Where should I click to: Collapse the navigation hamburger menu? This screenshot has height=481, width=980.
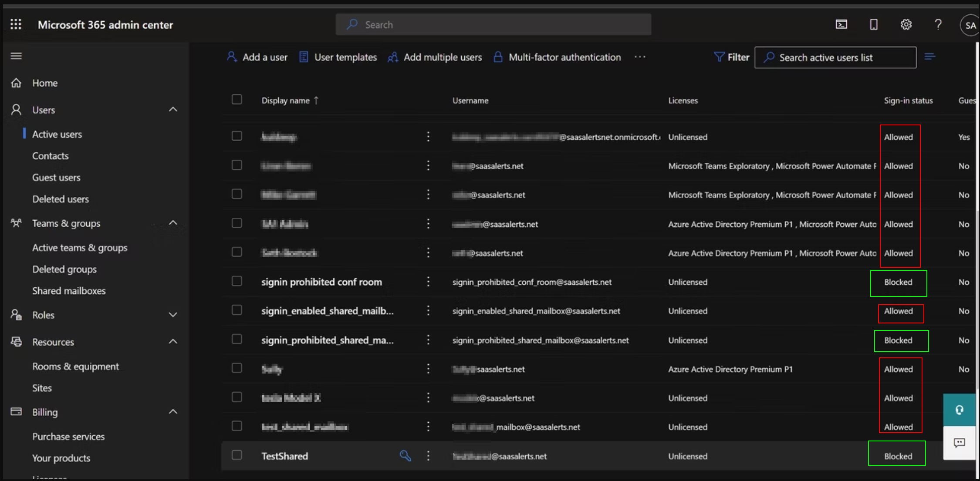(x=16, y=56)
